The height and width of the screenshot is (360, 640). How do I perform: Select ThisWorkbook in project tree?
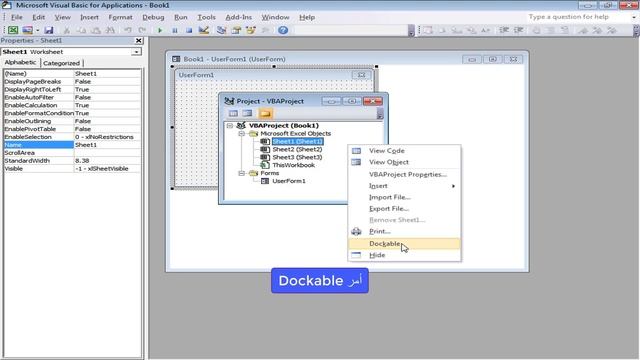click(x=293, y=165)
